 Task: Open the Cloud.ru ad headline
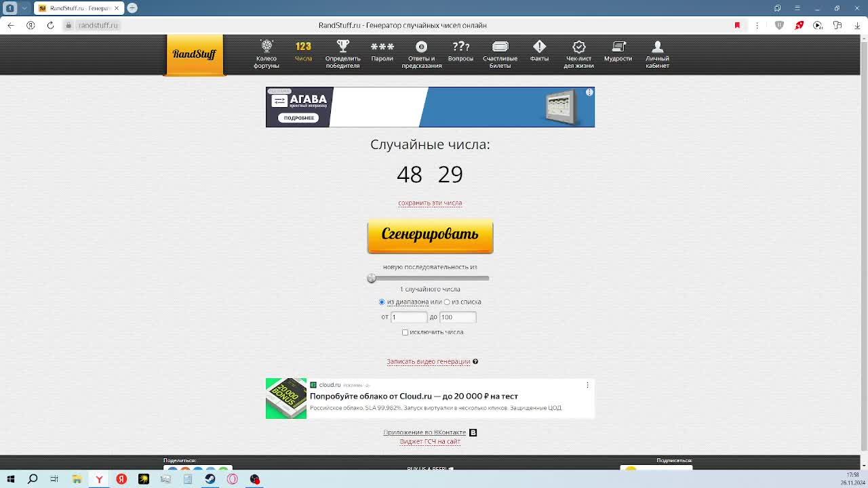pos(414,396)
